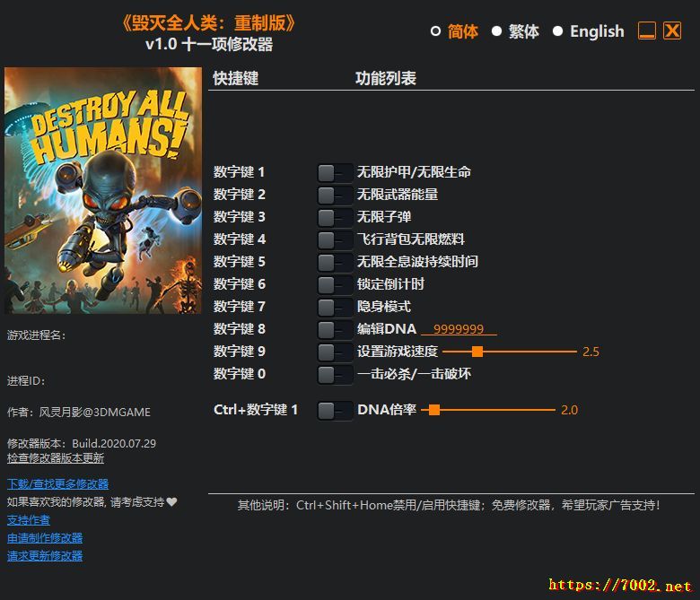Click the 数字键 8 hotkey label
The height and width of the screenshot is (600, 700).
coord(239,329)
